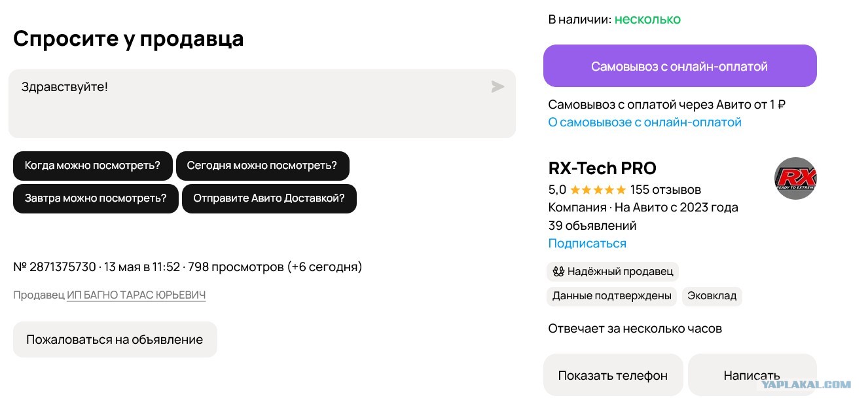The height and width of the screenshot is (404, 868).
Task: Click the five-star rating icons
Action: [598, 190]
